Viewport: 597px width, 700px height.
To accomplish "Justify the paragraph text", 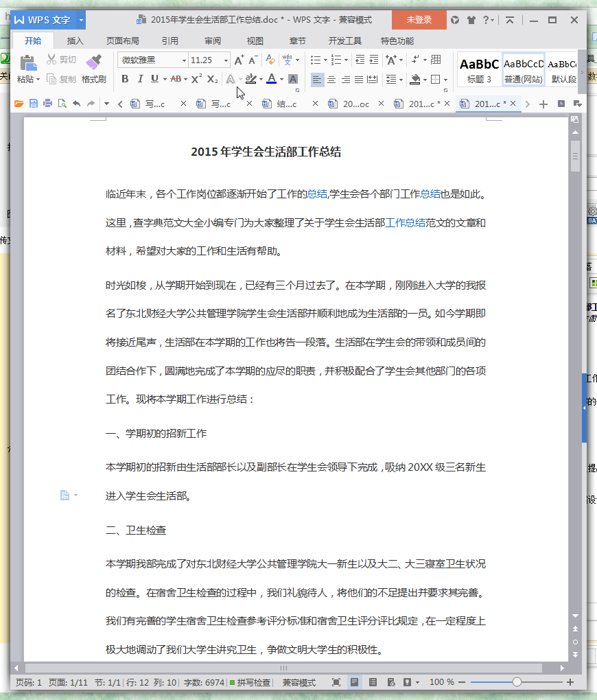I will pos(359,80).
